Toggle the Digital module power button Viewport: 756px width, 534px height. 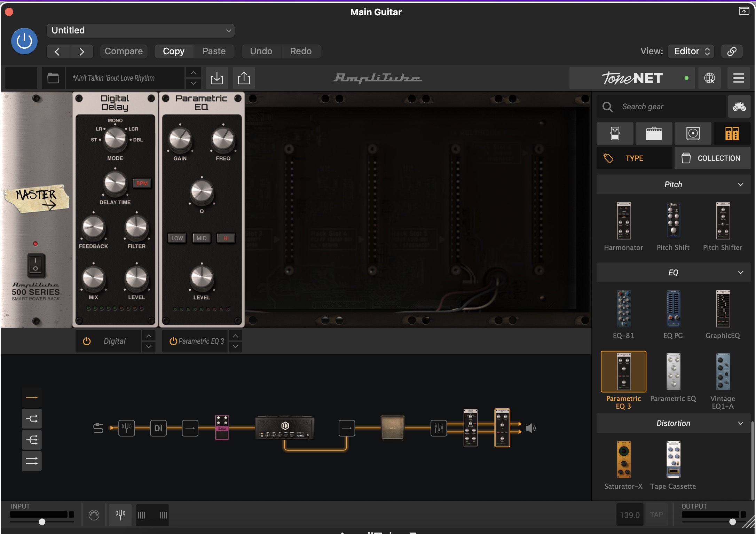point(87,341)
